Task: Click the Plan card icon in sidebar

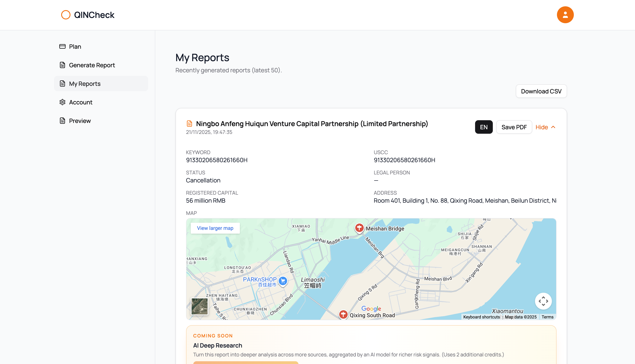Action: pos(62,46)
